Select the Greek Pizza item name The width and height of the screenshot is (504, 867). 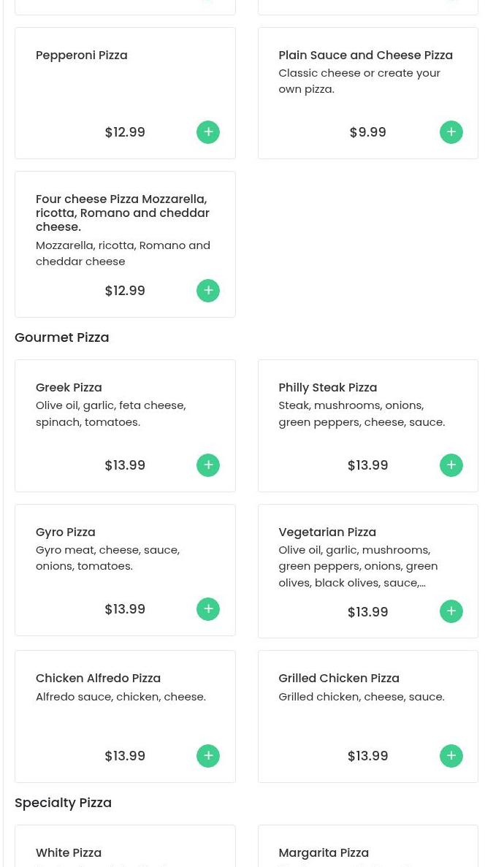69,388
